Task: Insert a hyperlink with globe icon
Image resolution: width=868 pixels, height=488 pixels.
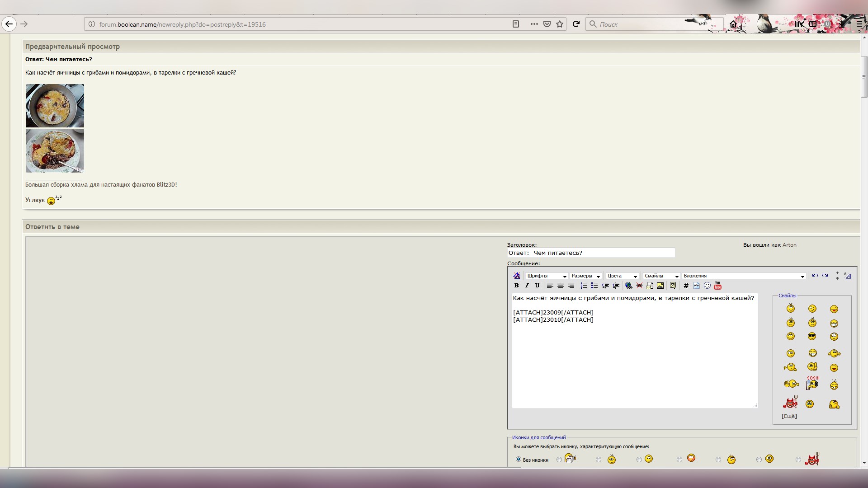Action: click(628, 286)
